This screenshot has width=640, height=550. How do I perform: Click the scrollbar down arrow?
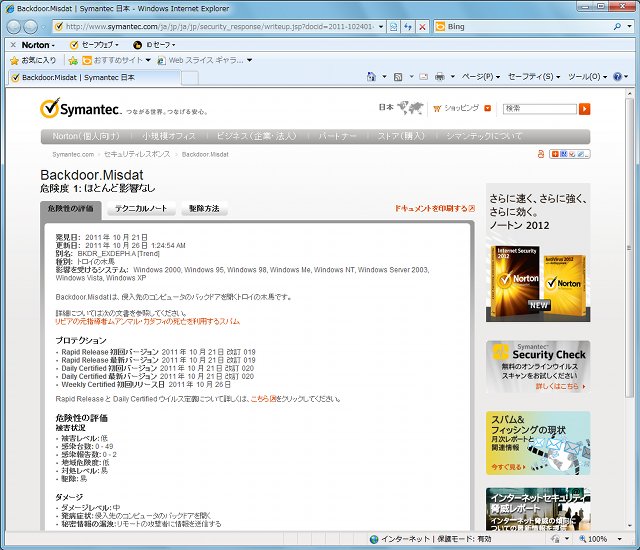[630, 526]
